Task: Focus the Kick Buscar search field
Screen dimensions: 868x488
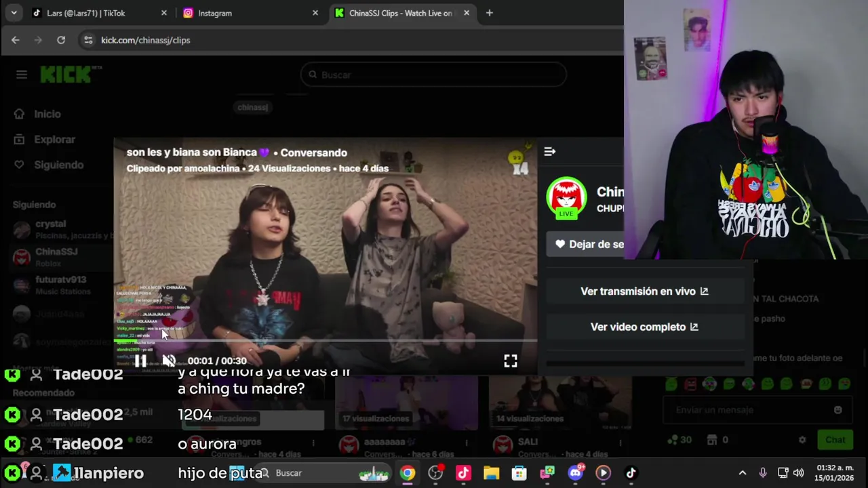Action: tap(434, 75)
